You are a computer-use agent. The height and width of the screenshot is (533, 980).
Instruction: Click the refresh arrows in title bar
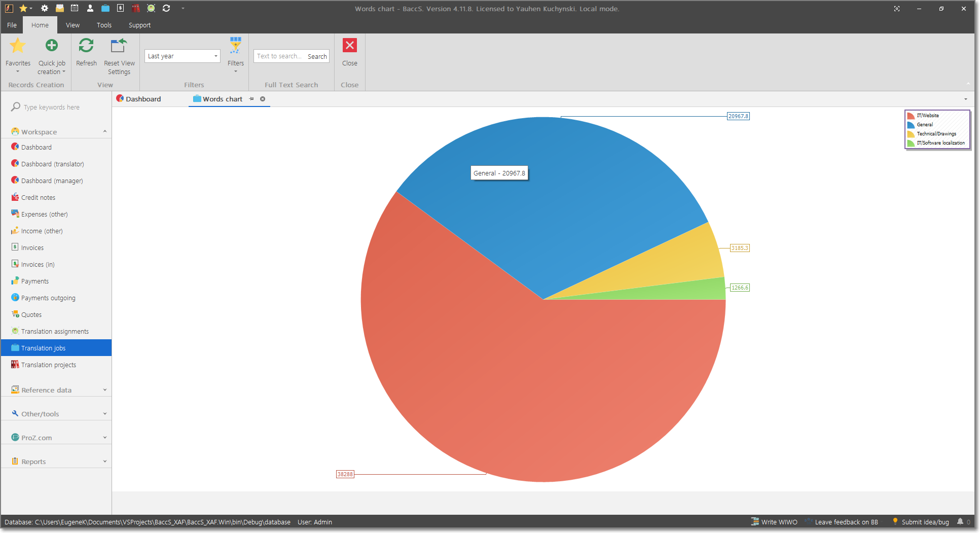166,8
